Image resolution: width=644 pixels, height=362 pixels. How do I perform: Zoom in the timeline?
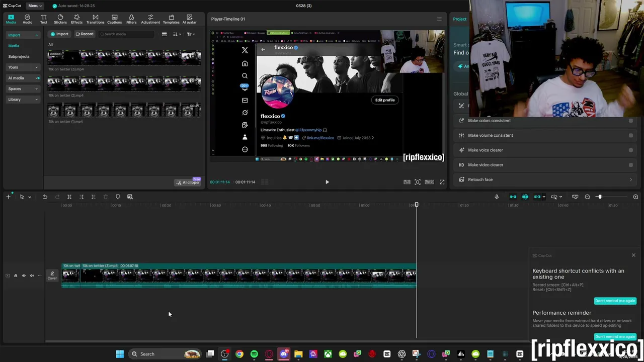coord(635,197)
